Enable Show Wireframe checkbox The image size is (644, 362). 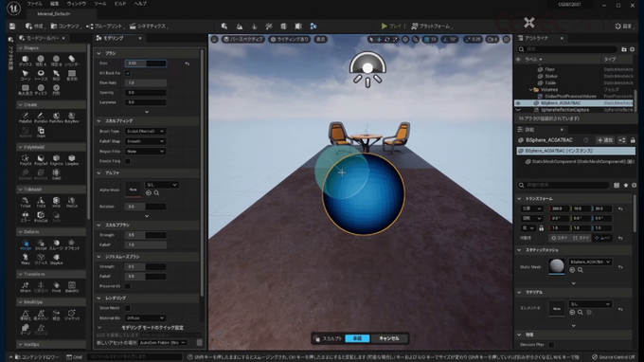pyautogui.click(x=128, y=308)
